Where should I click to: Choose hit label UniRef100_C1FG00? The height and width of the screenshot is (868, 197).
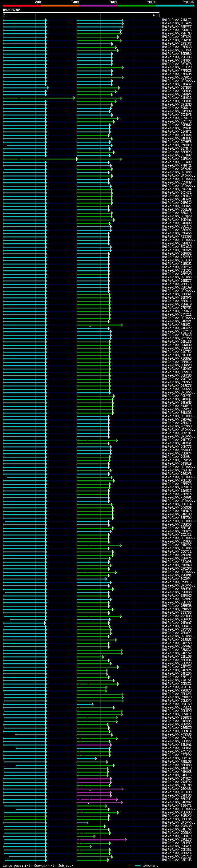177,159
